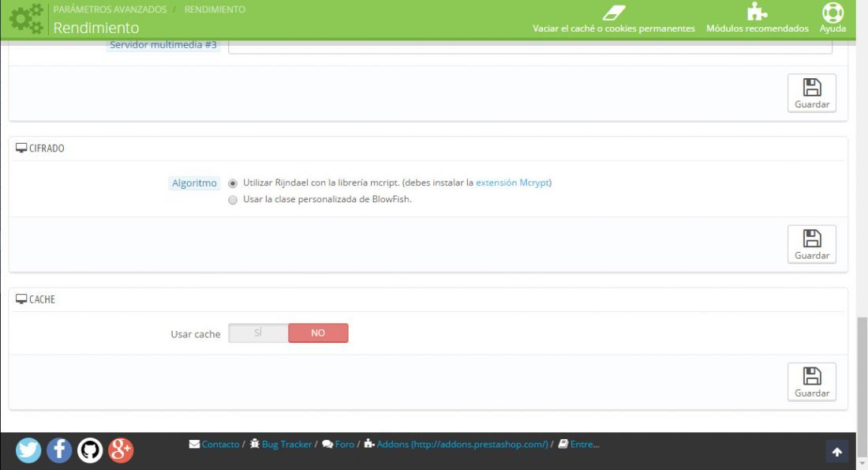Click the envelope icon beside Contacto
Screen dimensions: 868x470
[x=194, y=444]
